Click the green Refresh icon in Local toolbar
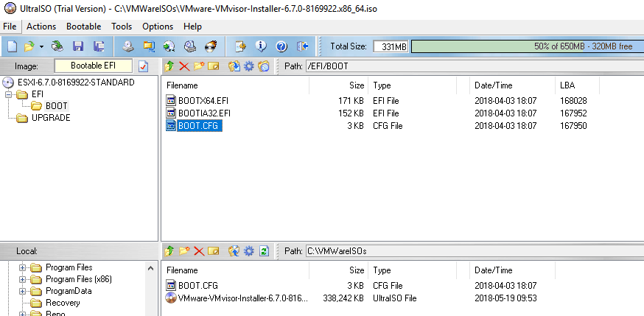 pyautogui.click(x=264, y=250)
